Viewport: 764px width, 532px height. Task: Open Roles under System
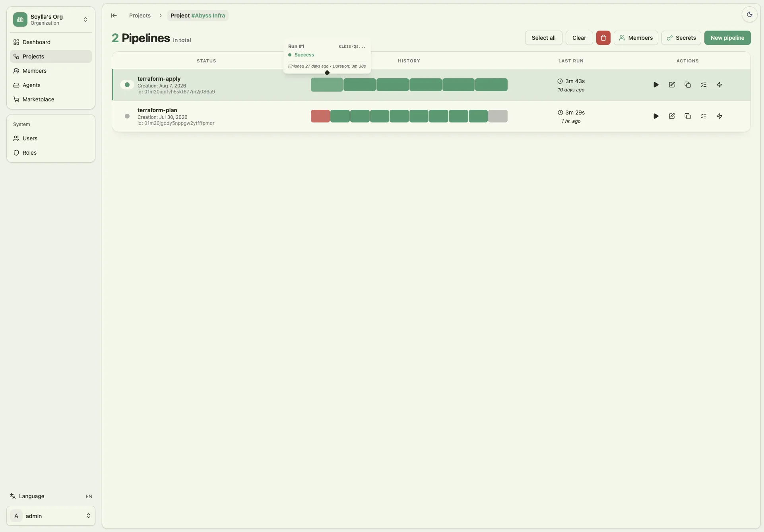[x=51, y=153]
